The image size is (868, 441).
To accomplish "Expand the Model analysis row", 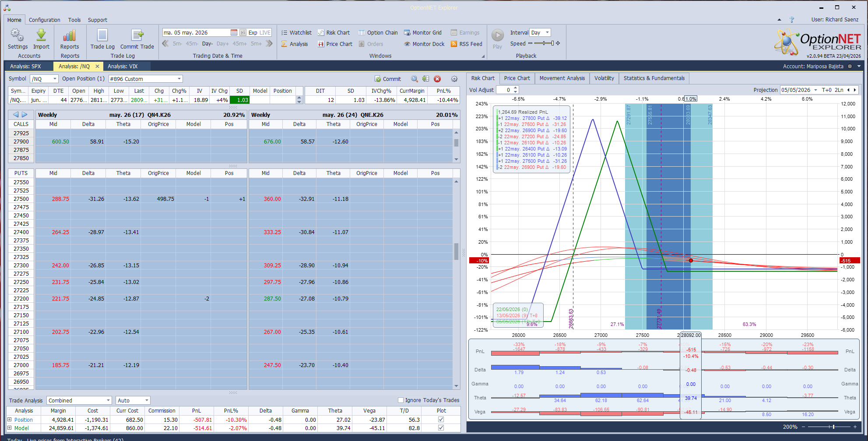I will [10, 428].
